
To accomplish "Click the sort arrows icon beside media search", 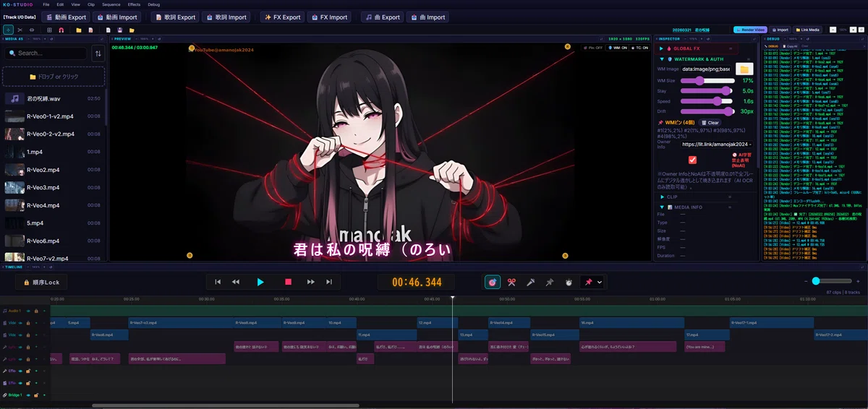I will (x=98, y=53).
